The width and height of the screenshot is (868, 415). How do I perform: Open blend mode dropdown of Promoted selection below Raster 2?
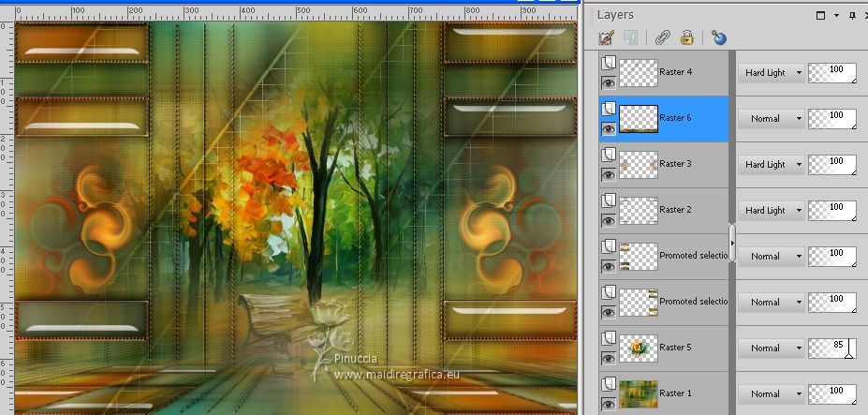(x=772, y=257)
